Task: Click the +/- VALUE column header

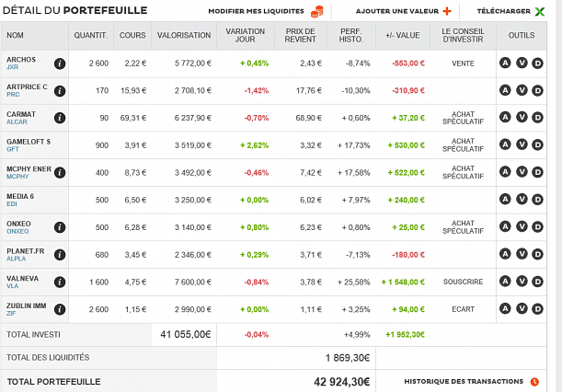Action: [403, 36]
